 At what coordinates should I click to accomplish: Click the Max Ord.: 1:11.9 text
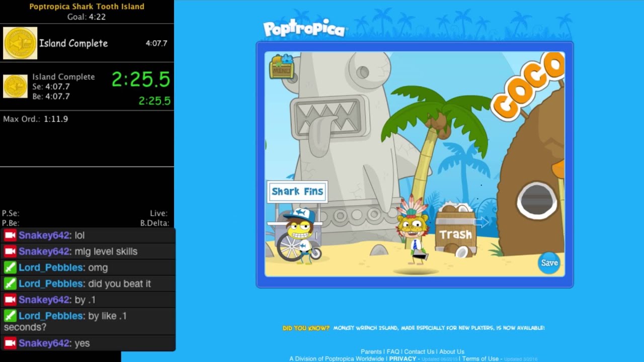click(x=35, y=119)
